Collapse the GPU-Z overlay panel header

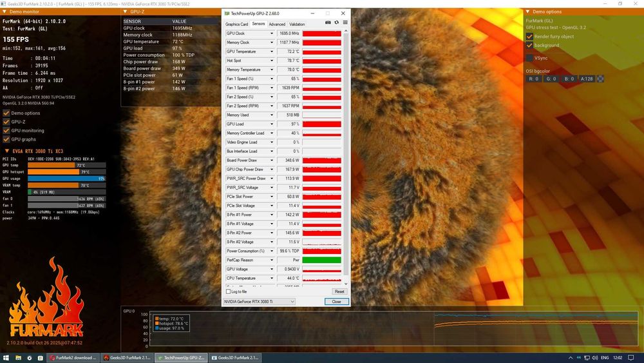(x=126, y=12)
